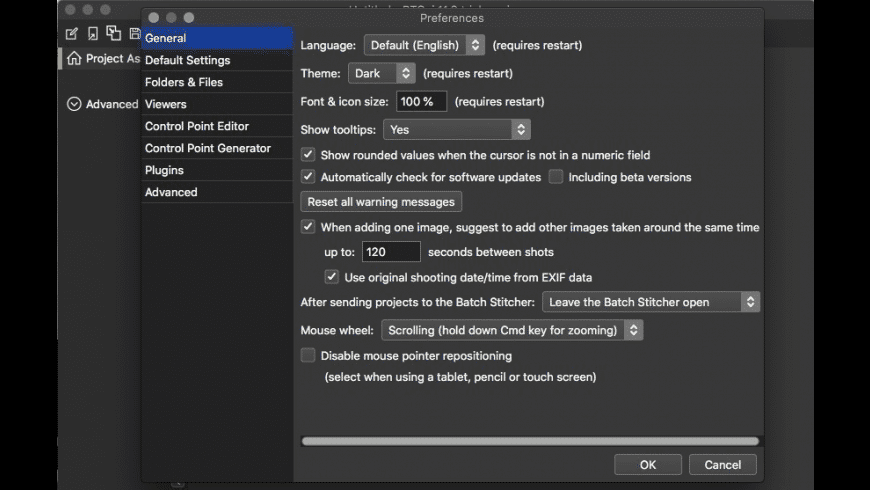Click the seconds between shots field
Image resolution: width=870 pixels, height=490 pixels.
pos(391,252)
